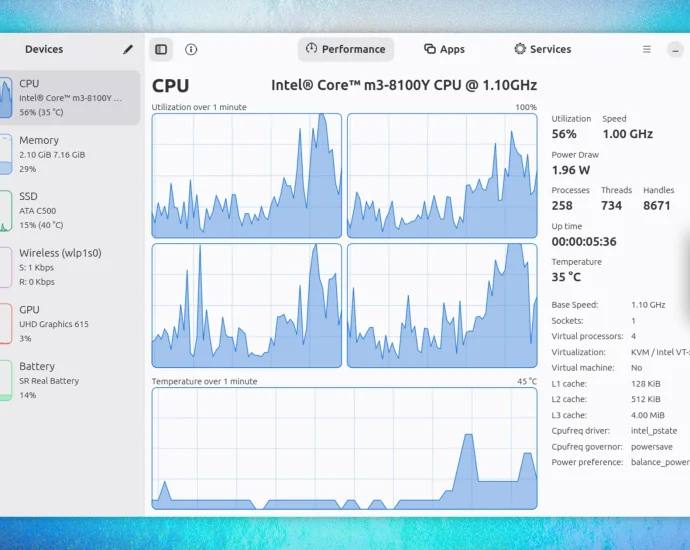Click the Virtual processors value 4
Screen dimensions: 690x550
pos(634,336)
